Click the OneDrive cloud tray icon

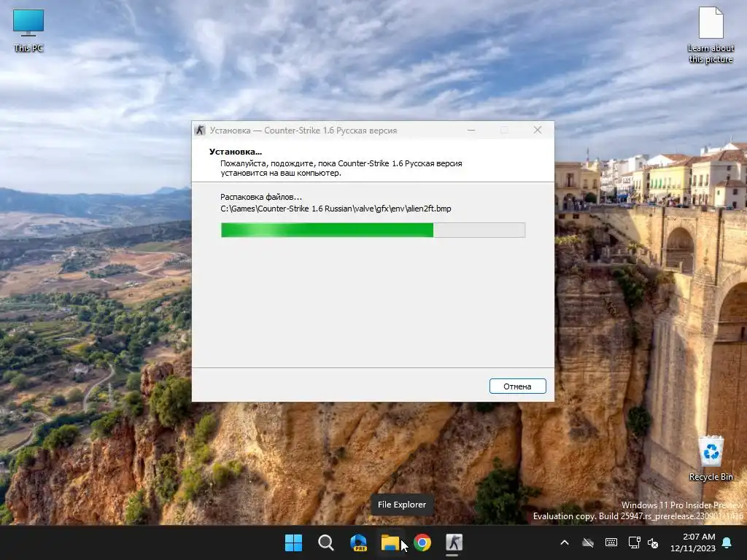588,542
